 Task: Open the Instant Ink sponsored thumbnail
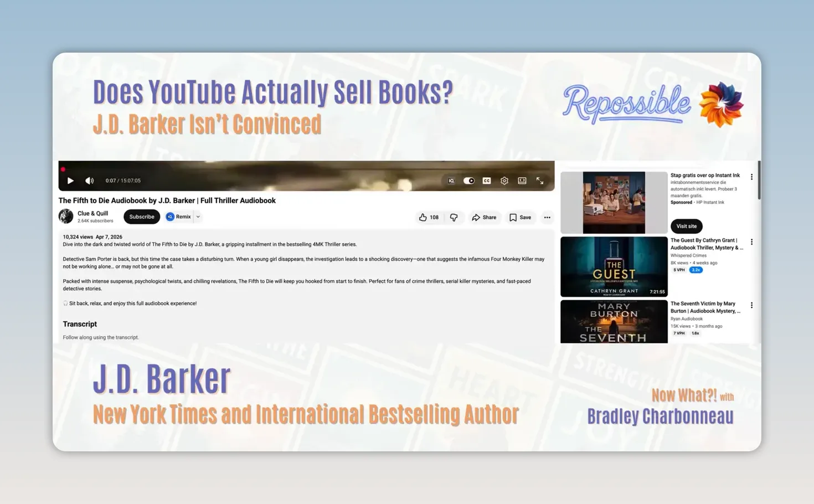[x=614, y=202]
